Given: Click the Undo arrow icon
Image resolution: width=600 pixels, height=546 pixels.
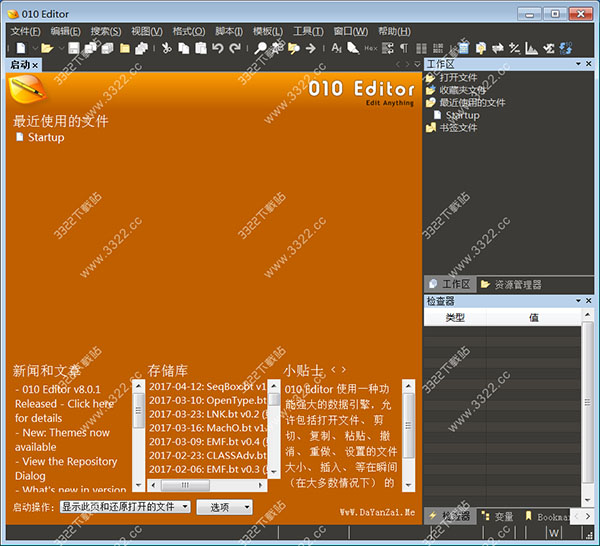Looking at the screenshot, I should click(x=217, y=48).
